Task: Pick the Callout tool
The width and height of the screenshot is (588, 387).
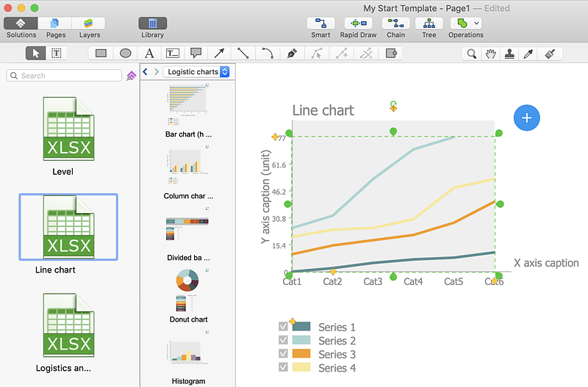Action: coord(196,53)
